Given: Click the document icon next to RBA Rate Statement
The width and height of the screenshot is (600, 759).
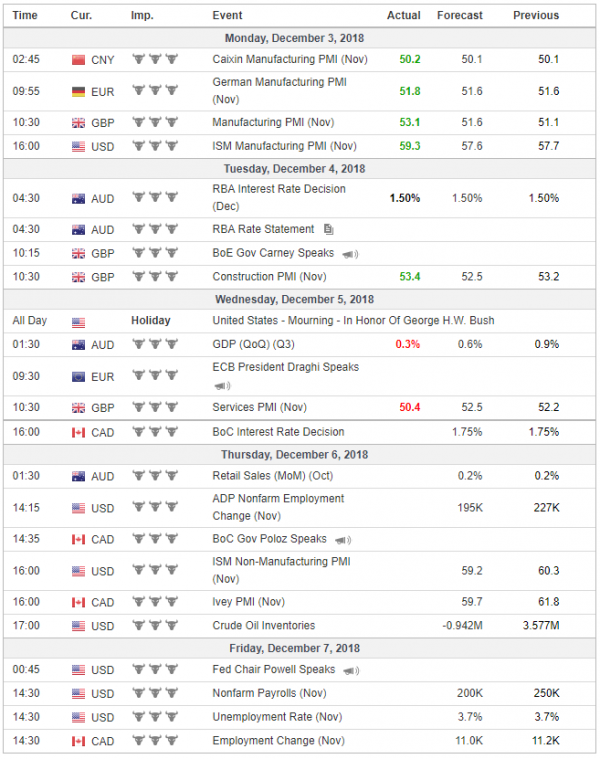Looking at the screenshot, I should 329,229.
